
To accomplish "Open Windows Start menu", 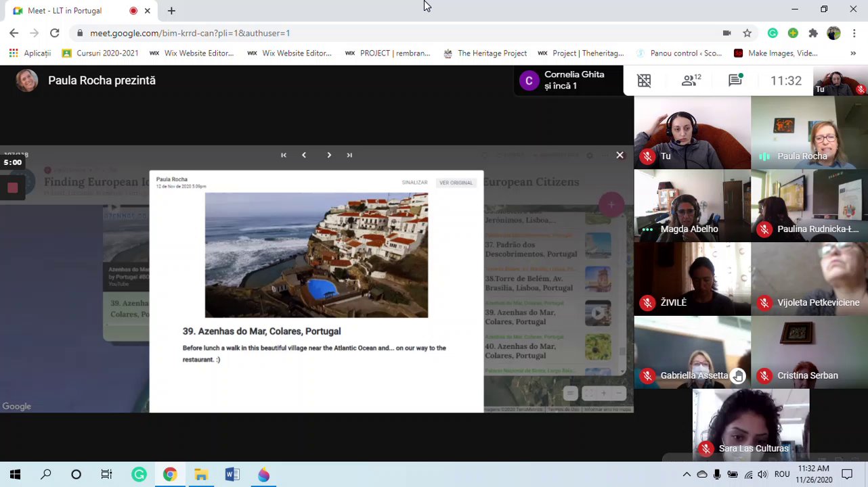I will [15, 475].
